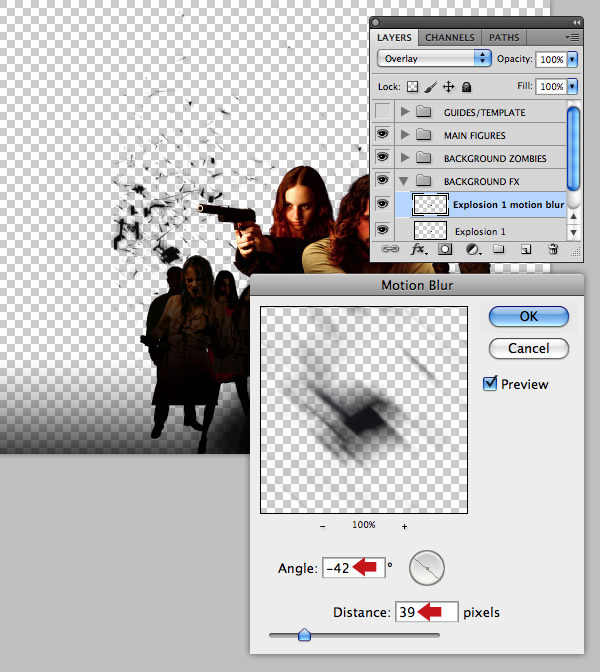Click the Distance input field
The image size is (600, 672).
pos(427,612)
